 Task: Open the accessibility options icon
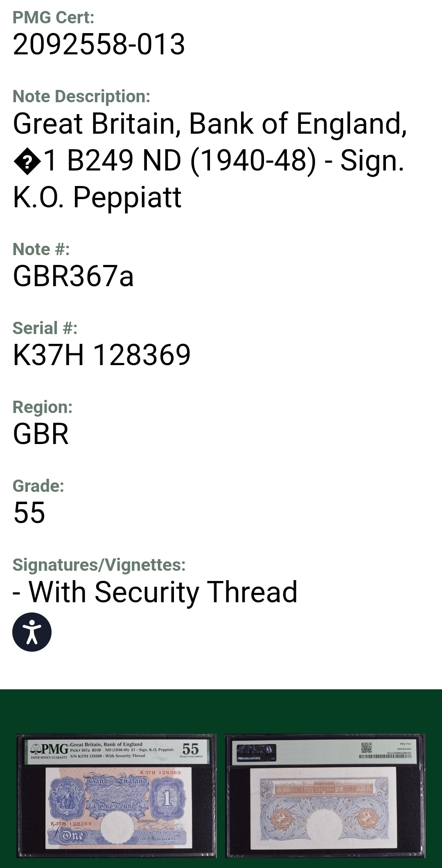(32, 632)
